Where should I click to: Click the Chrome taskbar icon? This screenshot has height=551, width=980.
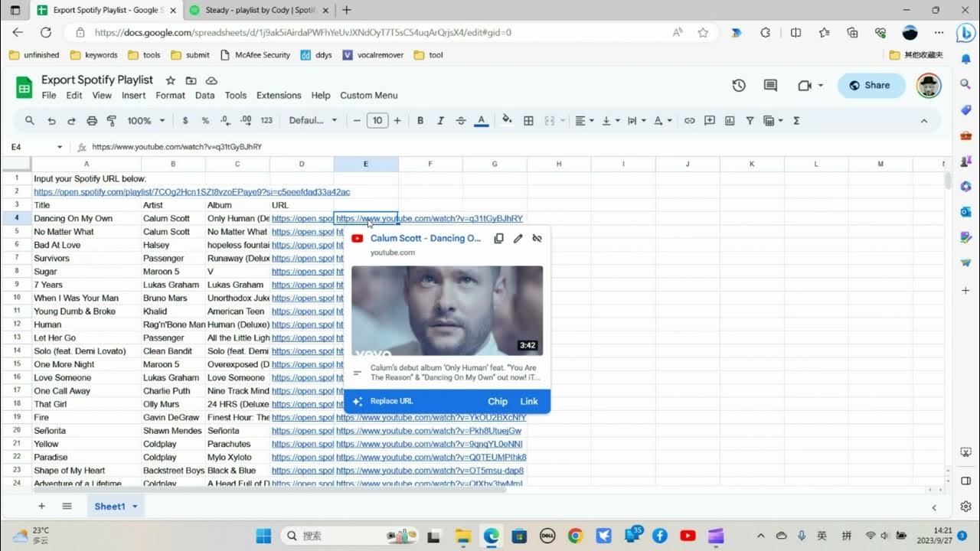[x=575, y=536]
